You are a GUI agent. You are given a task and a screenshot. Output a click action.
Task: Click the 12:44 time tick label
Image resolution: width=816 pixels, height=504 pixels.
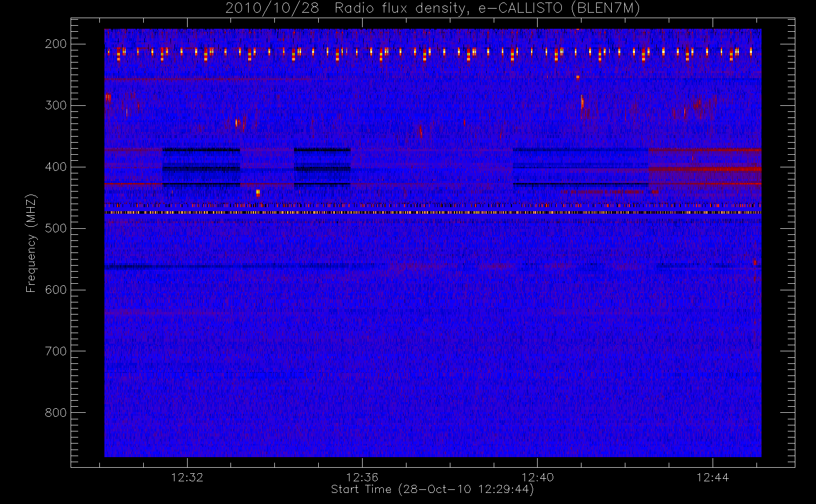coord(713,477)
